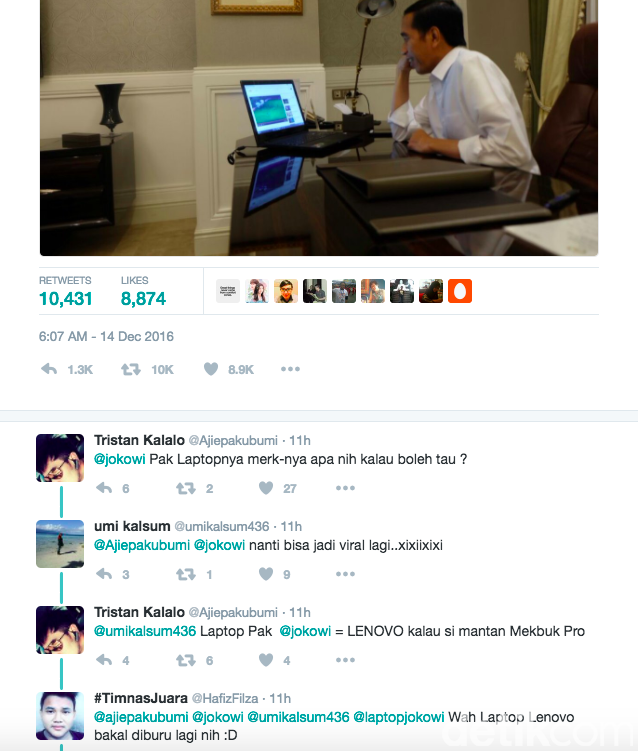The width and height of the screenshot is (638, 751).
Task: Reply to Tristan Kalalo's laptop brand question
Action: [x=104, y=488]
